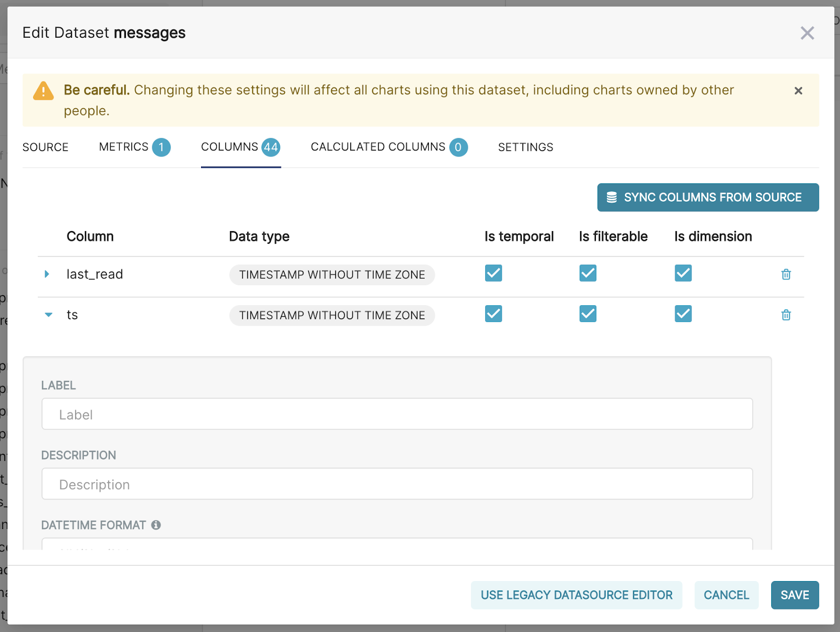Image resolution: width=840 pixels, height=632 pixels.
Task: Delete the ts column using trash icon
Action: coord(786,315)
